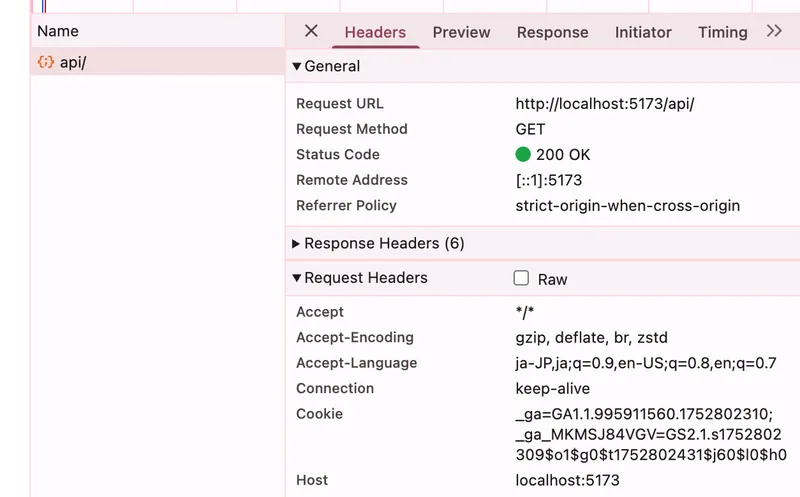Open the Response tab
Image resolution: width=800 pixels, height=497 pixels.
[x=552, y=32]
